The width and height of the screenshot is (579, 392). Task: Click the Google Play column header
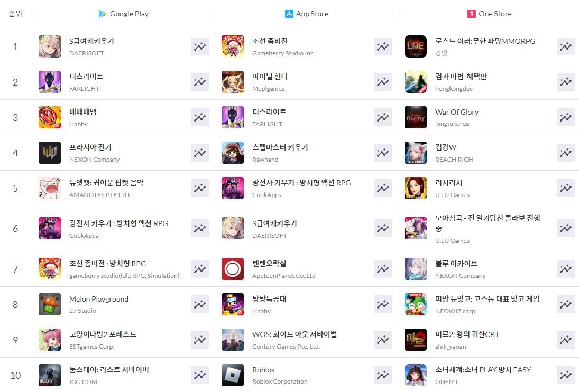click(123, 14)
